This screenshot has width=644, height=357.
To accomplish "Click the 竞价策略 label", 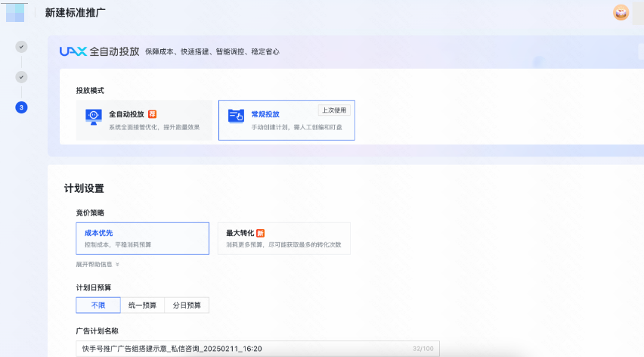I will [90, 213].
